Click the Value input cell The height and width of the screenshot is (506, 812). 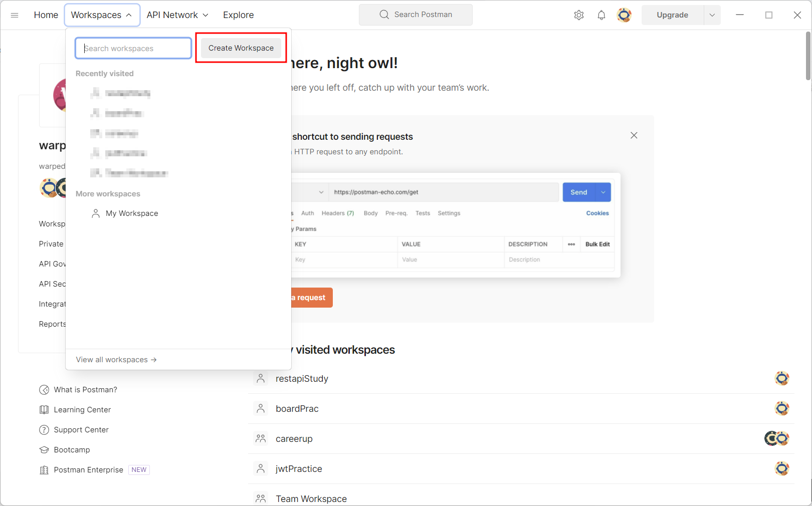click(451, 260)
